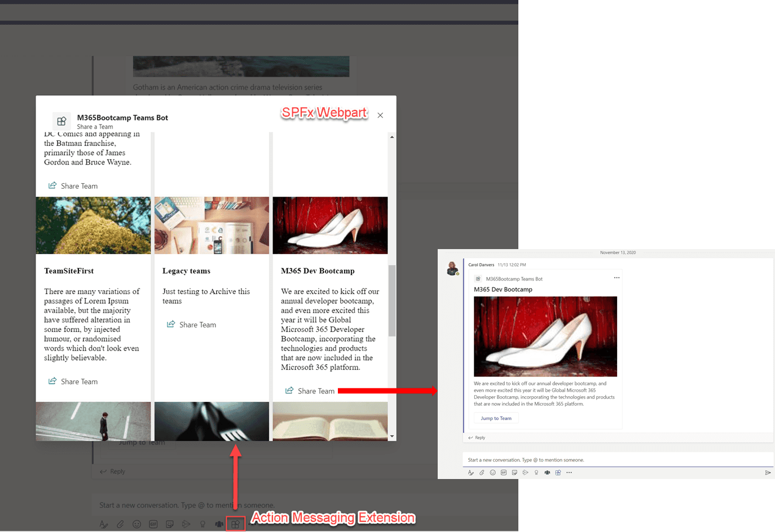
Task: Click the Jump to Team button
Action: tap(496, 418)
